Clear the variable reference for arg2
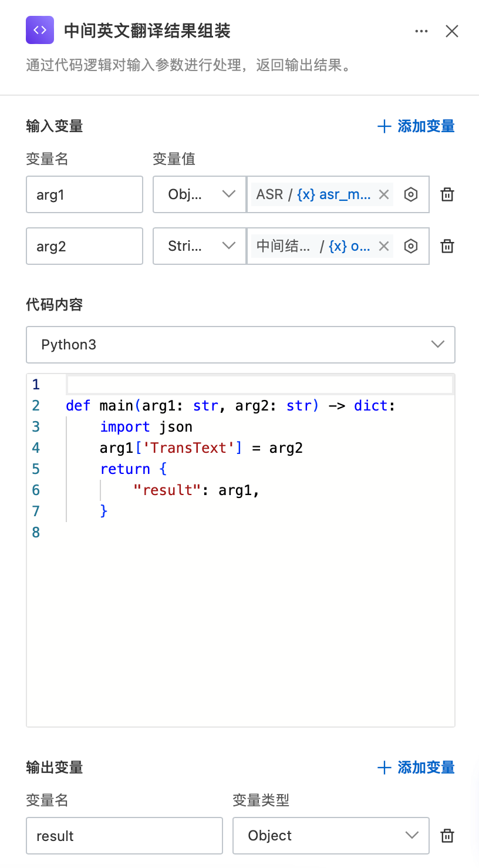 pyautogui.click(x=384, y=246)
